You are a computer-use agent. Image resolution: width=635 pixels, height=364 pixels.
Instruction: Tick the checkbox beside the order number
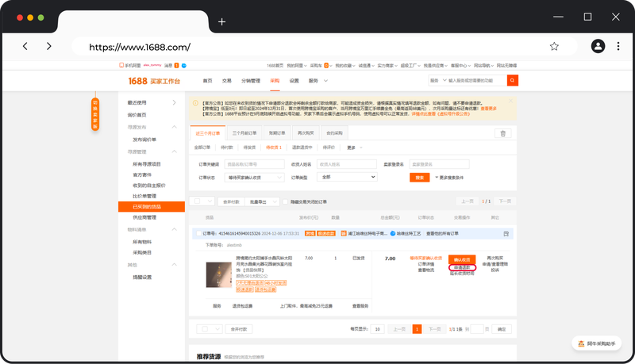tap(198, 234)
